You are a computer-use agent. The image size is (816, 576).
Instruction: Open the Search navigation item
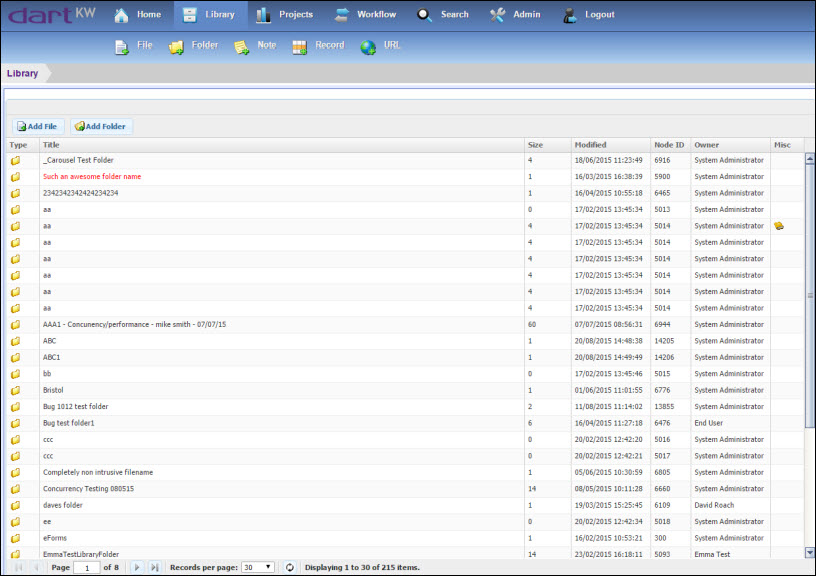(x=442, y=15)
